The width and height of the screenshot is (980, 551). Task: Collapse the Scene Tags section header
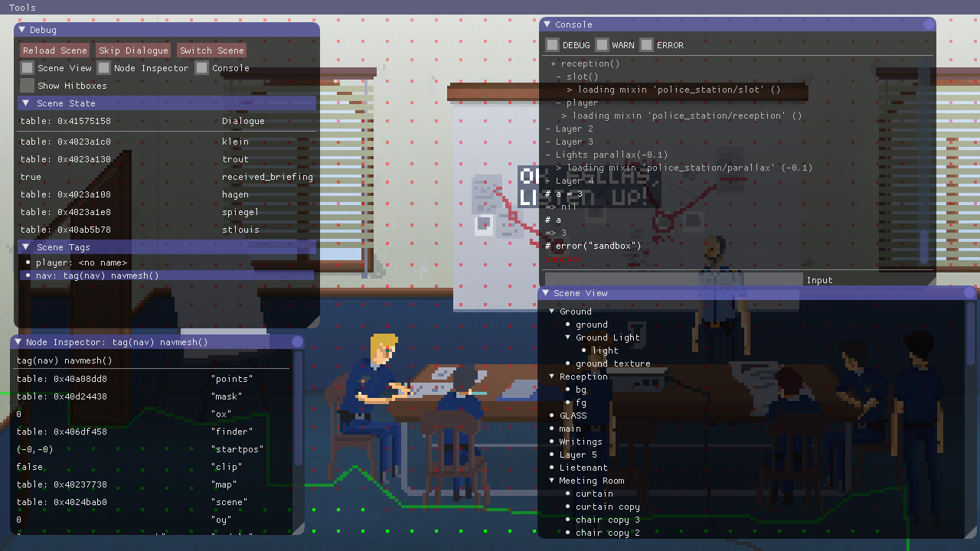click(166, 247)
